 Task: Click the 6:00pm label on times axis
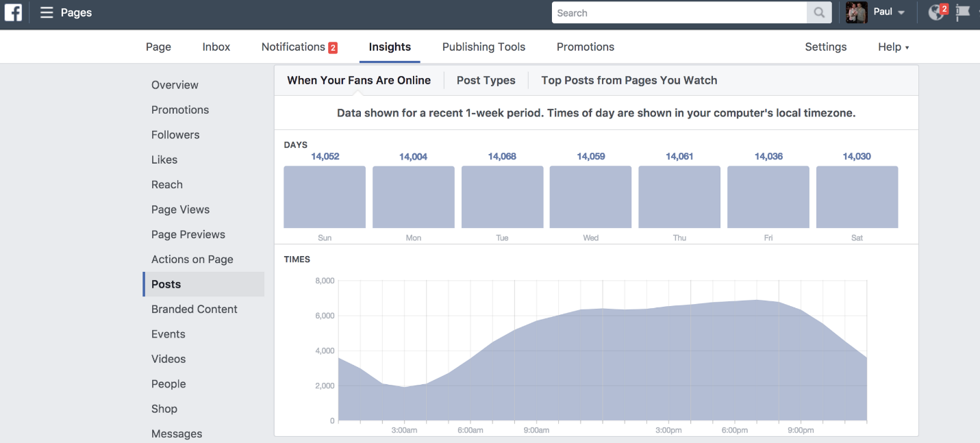coord(735,430)
